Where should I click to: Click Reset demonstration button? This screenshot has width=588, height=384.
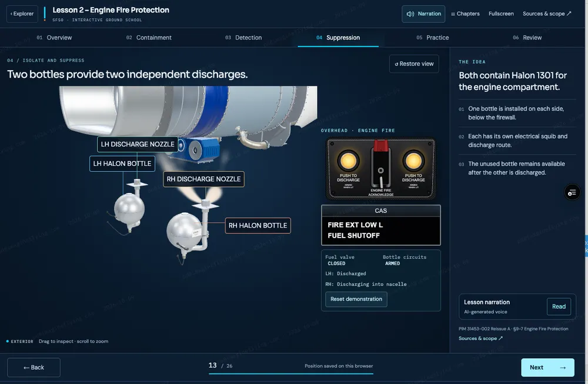[x=356, y=299]
